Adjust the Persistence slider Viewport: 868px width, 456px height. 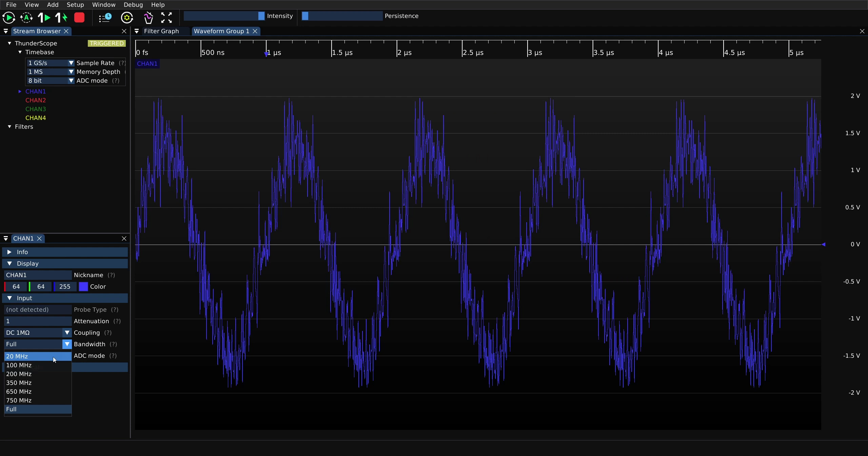point(342,16)
